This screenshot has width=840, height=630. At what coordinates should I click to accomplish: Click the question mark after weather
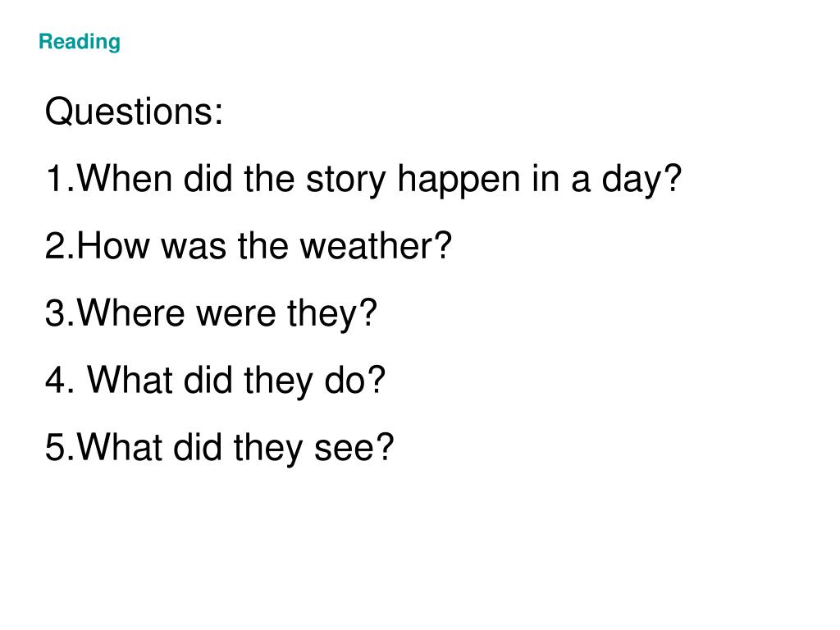pos(442,245)
